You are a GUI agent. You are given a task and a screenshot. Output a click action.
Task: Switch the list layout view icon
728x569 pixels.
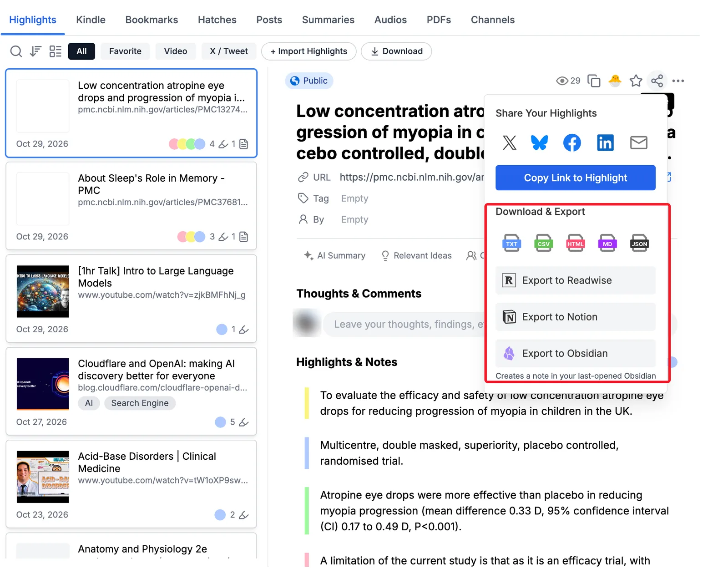pos(56,51)
